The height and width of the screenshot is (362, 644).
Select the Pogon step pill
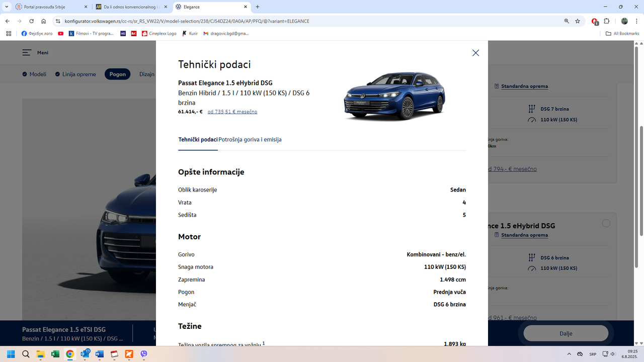coord(118,74)
